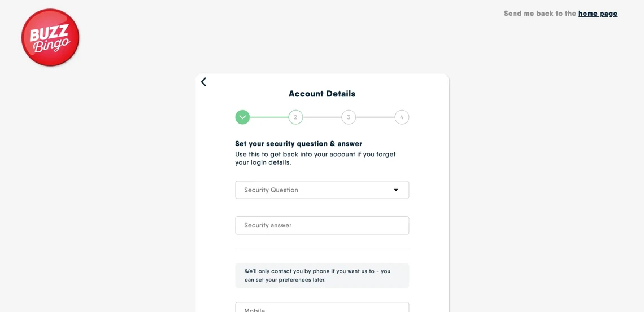Select step 3 in the progress tracker
The height and width of the screenshot is (312, 644).
(x=349, y=117)
